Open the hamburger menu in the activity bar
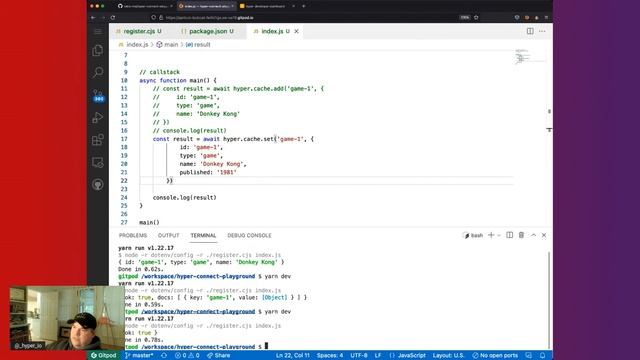This screenshot has width=640, height=360. click(98, 31)
